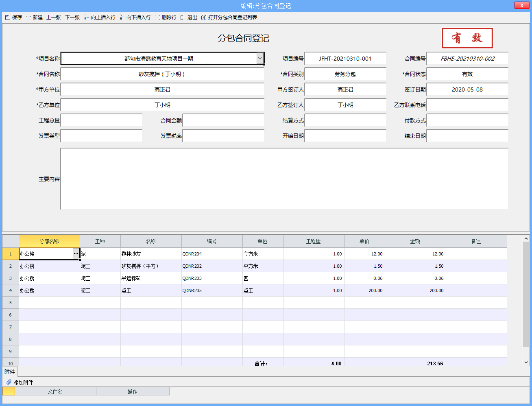Go to next record with 下一张
532x406 pixels.
[72, 17]
